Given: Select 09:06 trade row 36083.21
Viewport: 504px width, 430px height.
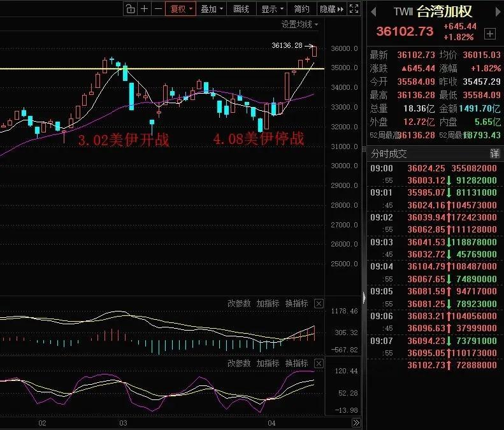Looking at the screenshot, I should (434, 316).
